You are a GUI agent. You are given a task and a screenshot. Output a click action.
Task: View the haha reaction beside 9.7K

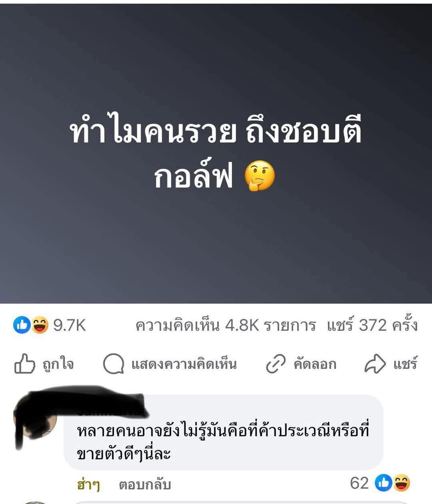coord(39,325)
